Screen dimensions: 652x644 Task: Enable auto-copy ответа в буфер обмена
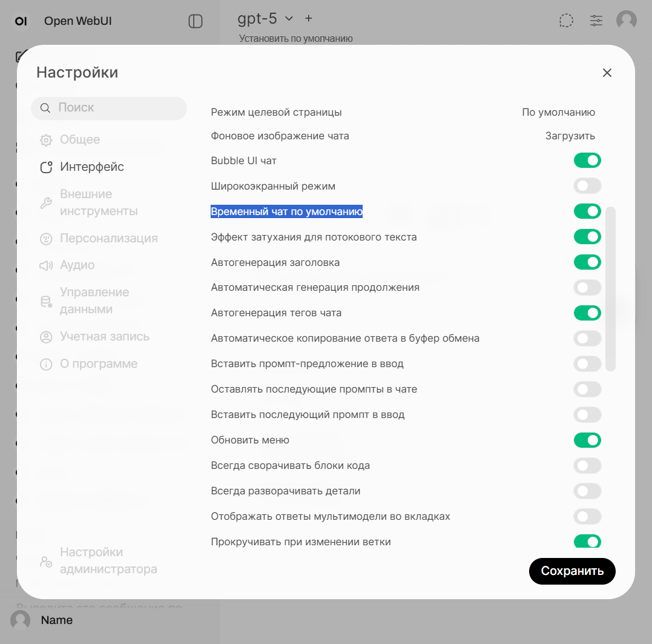pos(587,338)
